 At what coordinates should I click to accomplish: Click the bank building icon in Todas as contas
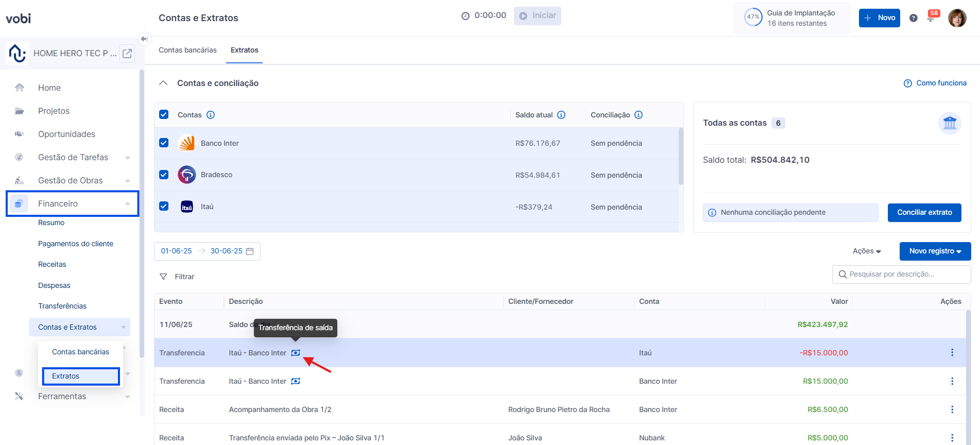click(950, 124)
